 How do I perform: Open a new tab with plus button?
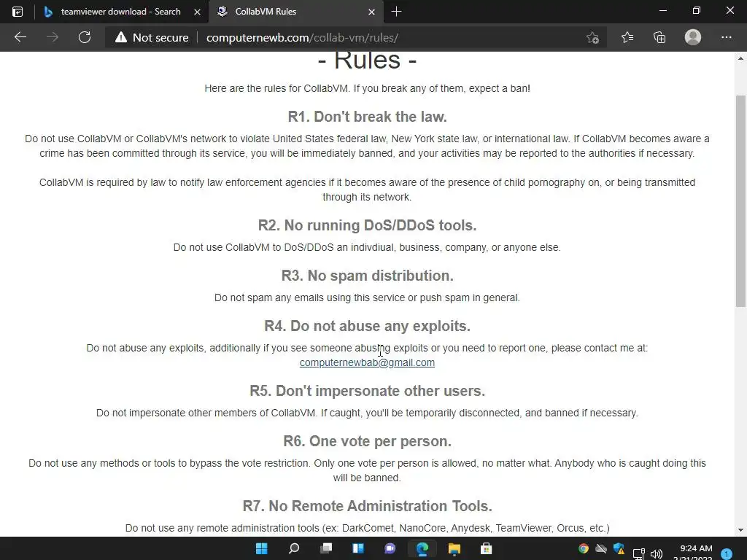(x=396, y=12)
